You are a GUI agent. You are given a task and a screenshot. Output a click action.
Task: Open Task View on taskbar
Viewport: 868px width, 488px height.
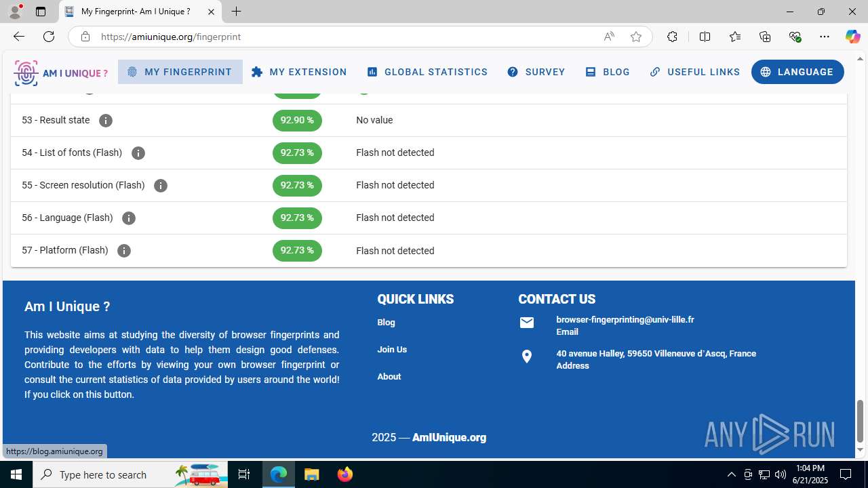click(x=244, y=474)
